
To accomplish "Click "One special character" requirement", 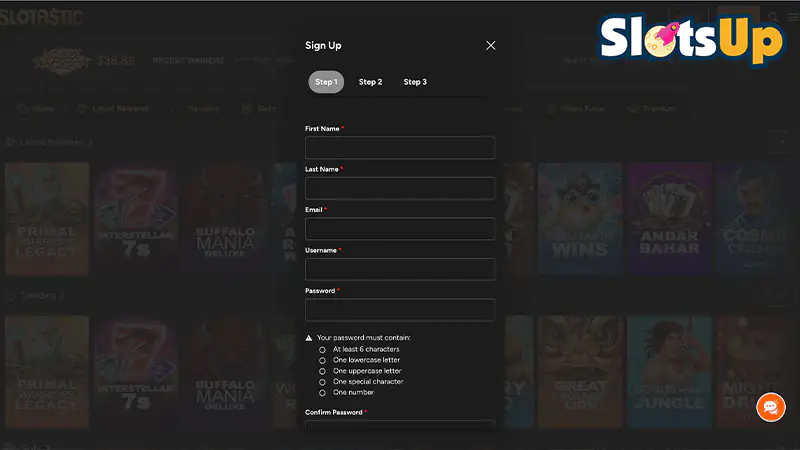I will tap(368, 382).
